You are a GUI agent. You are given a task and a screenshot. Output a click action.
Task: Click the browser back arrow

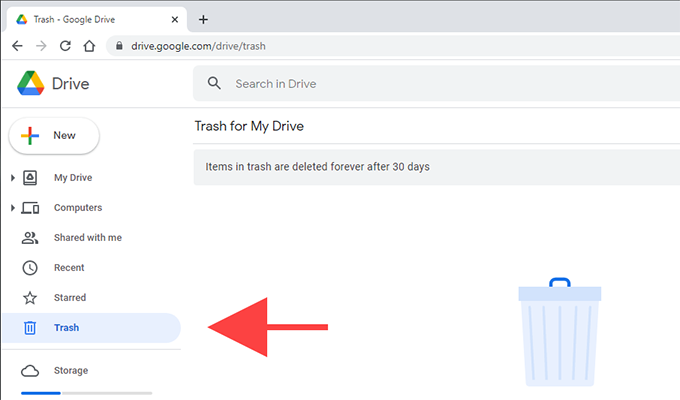(17, 46)
